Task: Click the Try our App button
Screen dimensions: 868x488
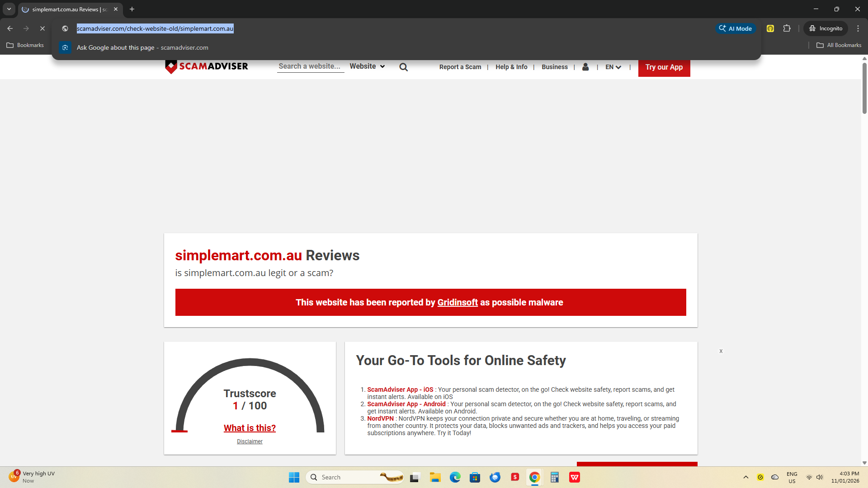Action: tap(664, 67)
